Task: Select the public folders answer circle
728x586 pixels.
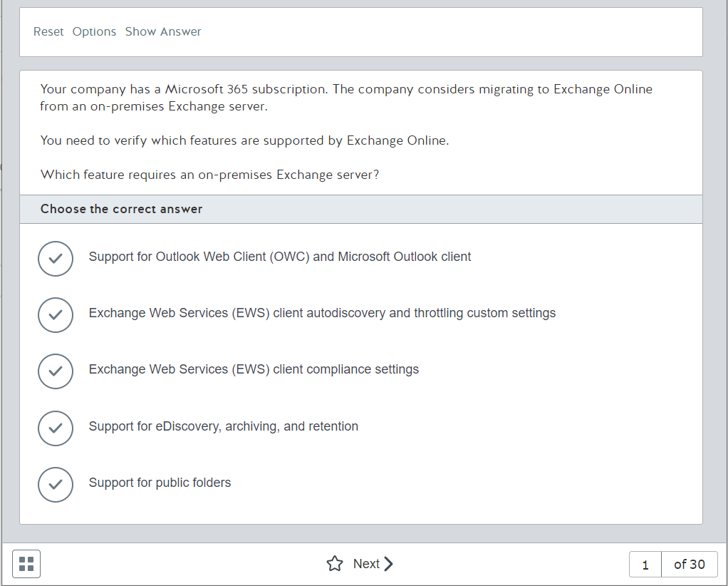Action: tap(56, 484)
